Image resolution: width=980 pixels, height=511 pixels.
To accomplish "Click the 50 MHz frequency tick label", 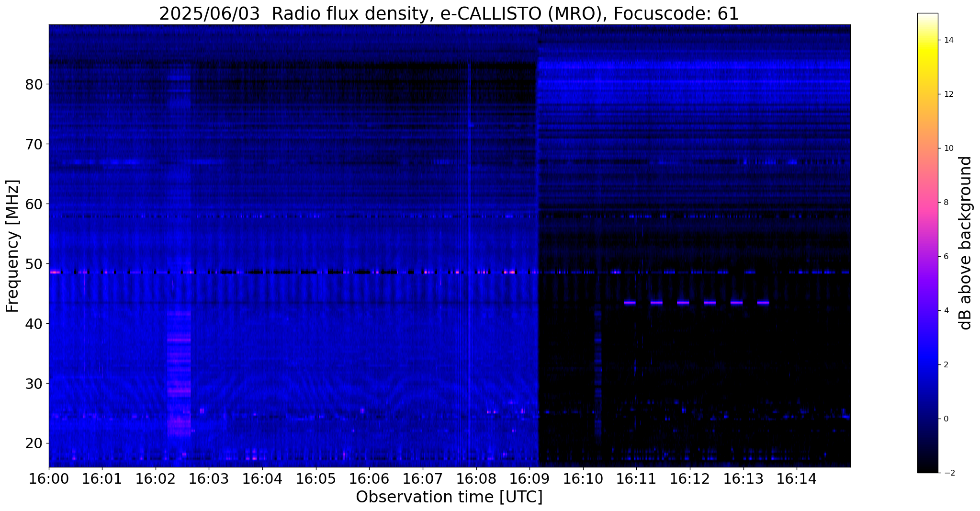I will coord(34,264).
